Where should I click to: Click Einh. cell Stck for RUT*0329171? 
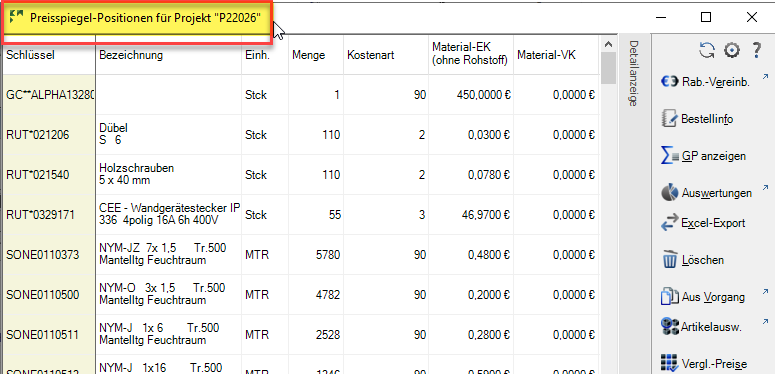265,215
